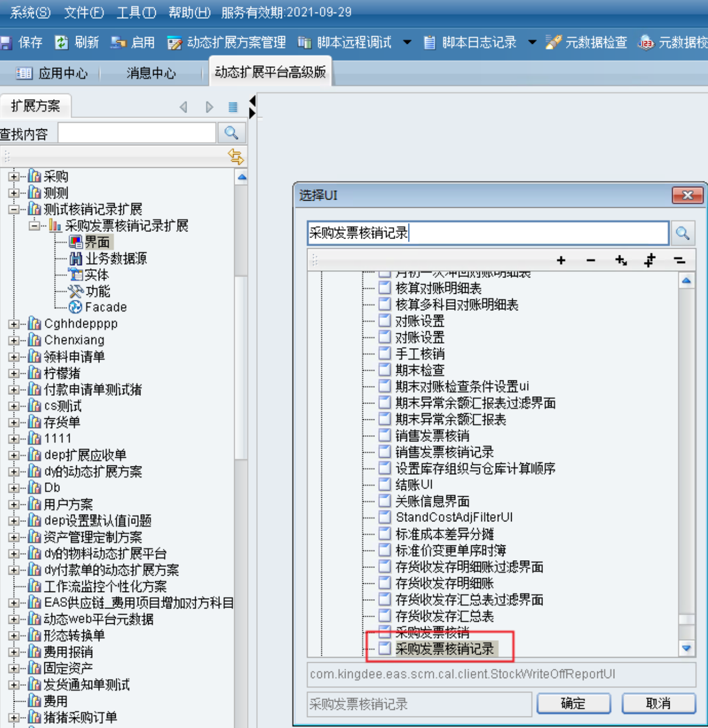Click the Refresh (刷新) toolbar icon
The height and width of the screenshot is (728, 708).
pyautogui.click(x=61, y=43)
